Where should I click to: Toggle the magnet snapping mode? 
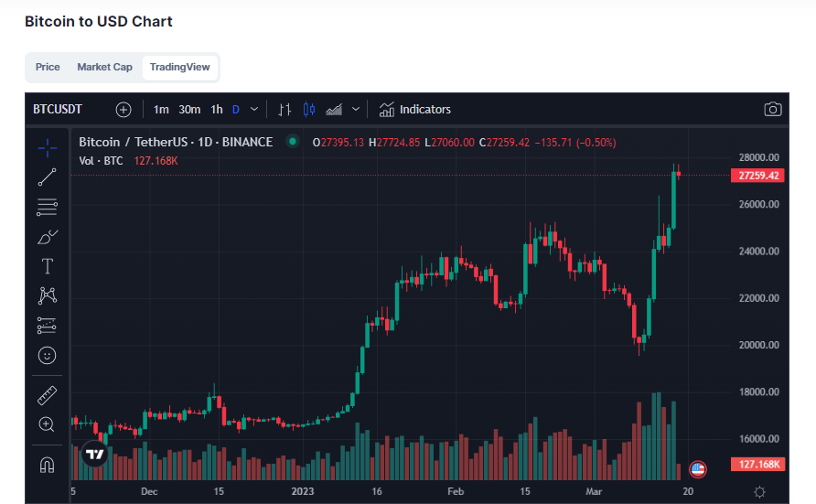coord(47,465)
